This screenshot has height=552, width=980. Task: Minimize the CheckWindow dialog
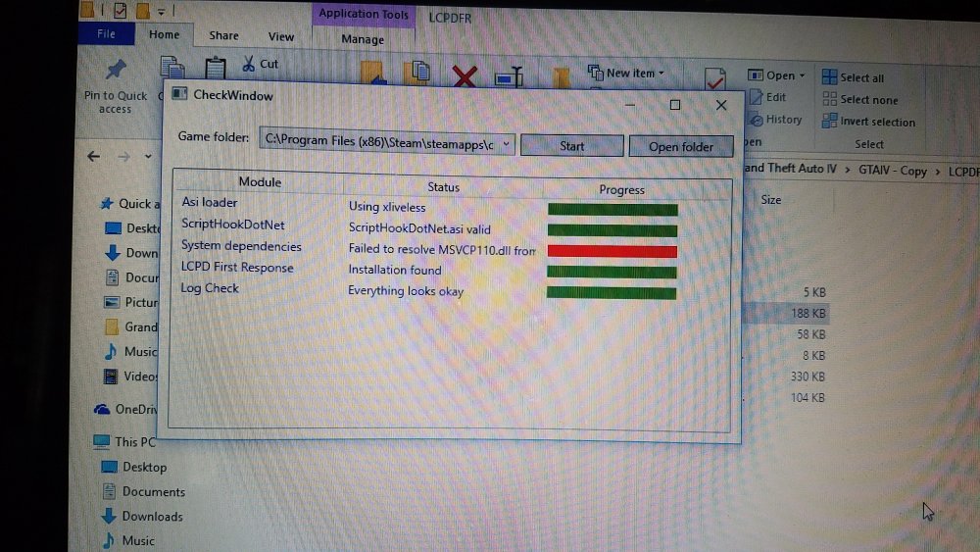click(630, 104)
